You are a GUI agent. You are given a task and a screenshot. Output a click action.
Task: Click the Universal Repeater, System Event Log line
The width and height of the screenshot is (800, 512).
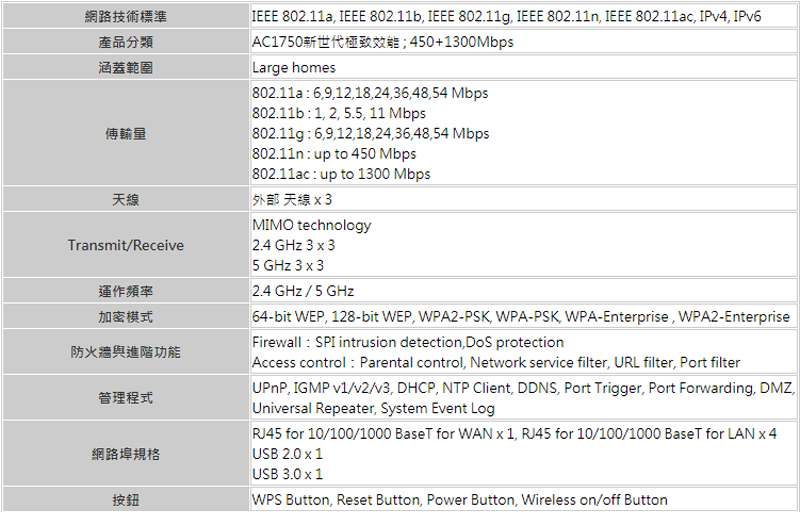(x=373, y=408)
